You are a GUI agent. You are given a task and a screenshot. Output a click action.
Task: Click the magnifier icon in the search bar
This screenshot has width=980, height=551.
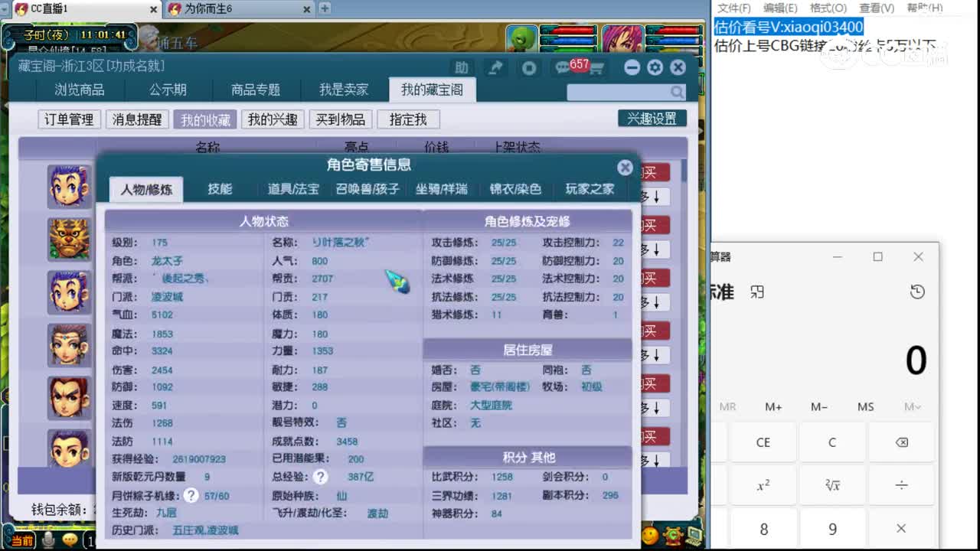tap(677, 92)
